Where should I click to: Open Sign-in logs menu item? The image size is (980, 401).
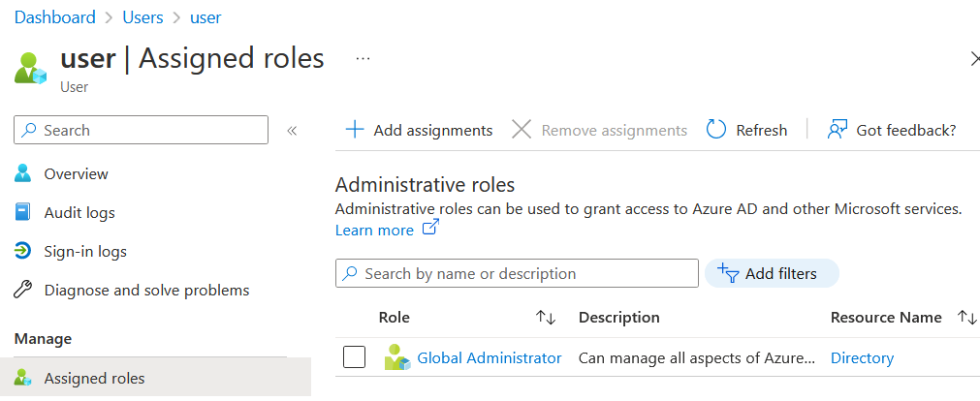pyautogui.click(x=85, y=251)
